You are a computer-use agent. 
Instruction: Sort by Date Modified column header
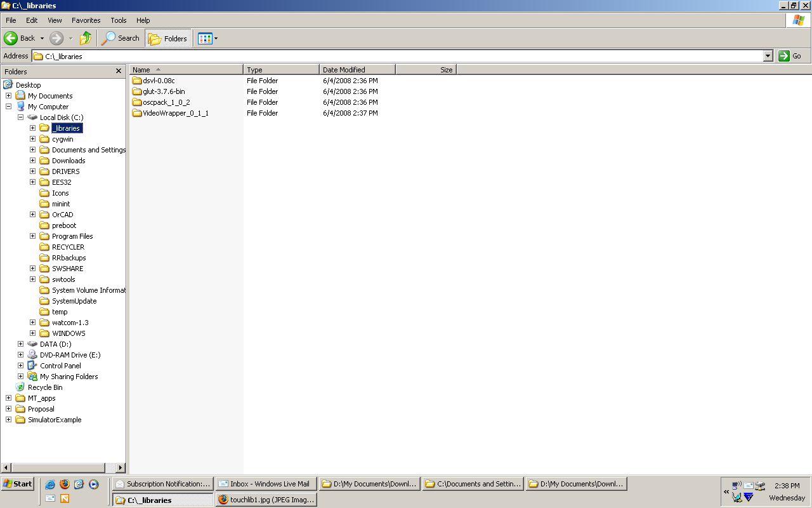[x=358, y=70]
